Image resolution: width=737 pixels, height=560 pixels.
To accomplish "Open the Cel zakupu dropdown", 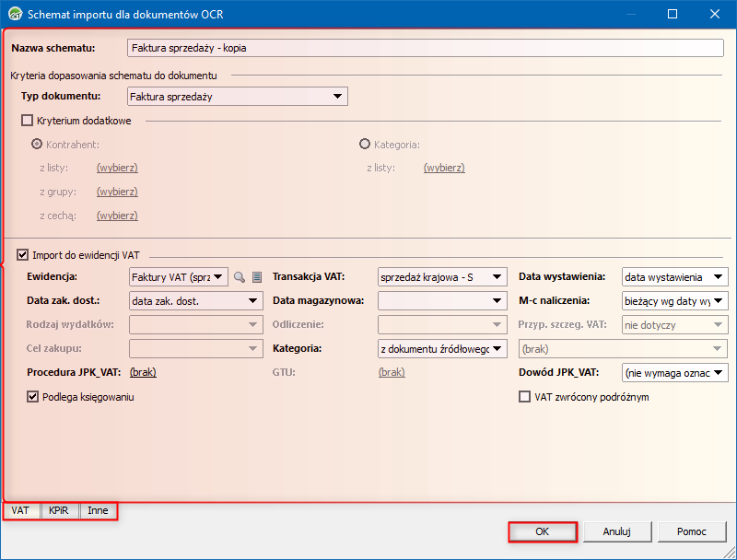I will click(196, 349).
